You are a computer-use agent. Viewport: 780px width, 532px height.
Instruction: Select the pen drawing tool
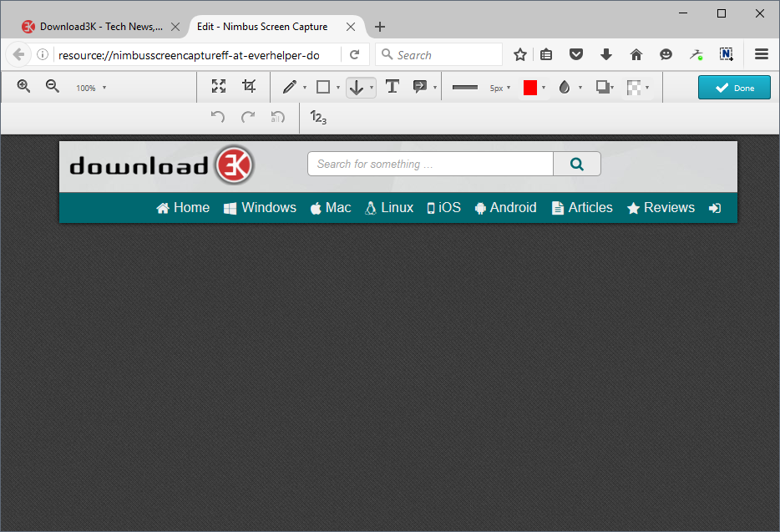point(290,87)
